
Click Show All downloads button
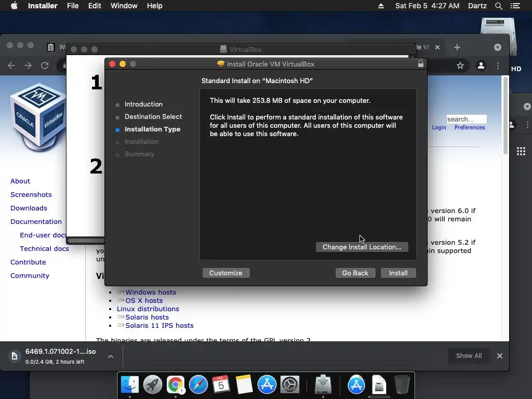[469, 356]
